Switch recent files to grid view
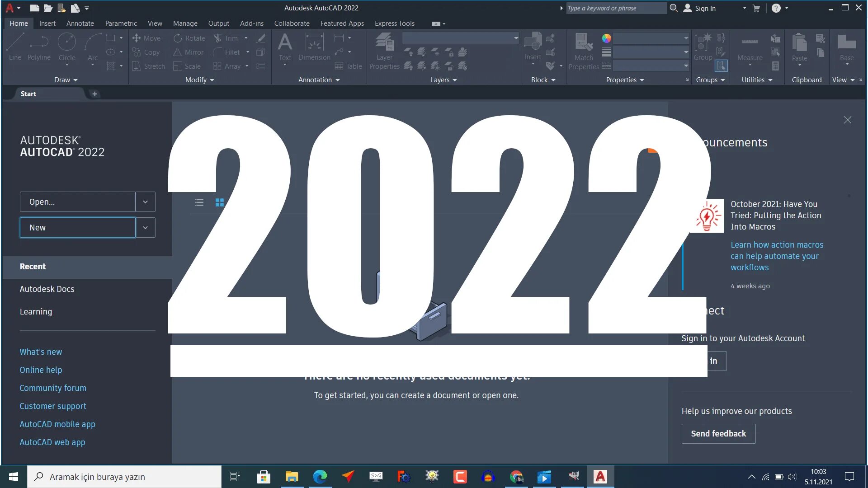The width and height of the screenshot is (868, 488). pos(220,202)
